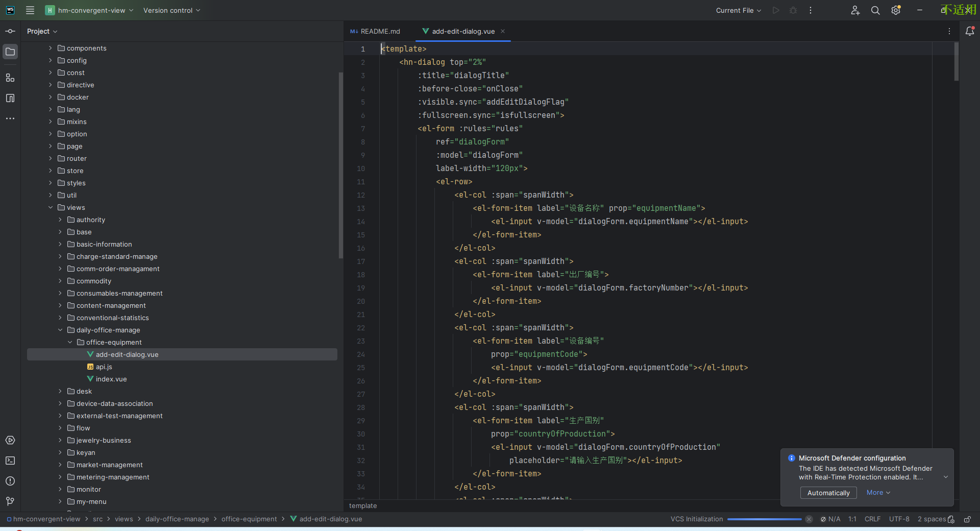Viewport: 980px width, 531px height.
Task: Click CRLF line separator in status bar
Action: point(872,519)
